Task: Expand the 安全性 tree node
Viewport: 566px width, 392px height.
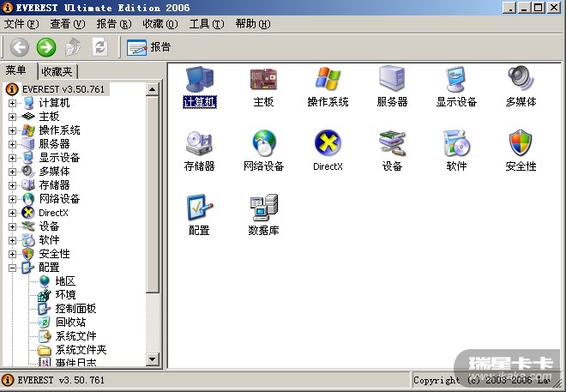Action: pos(12,254)
